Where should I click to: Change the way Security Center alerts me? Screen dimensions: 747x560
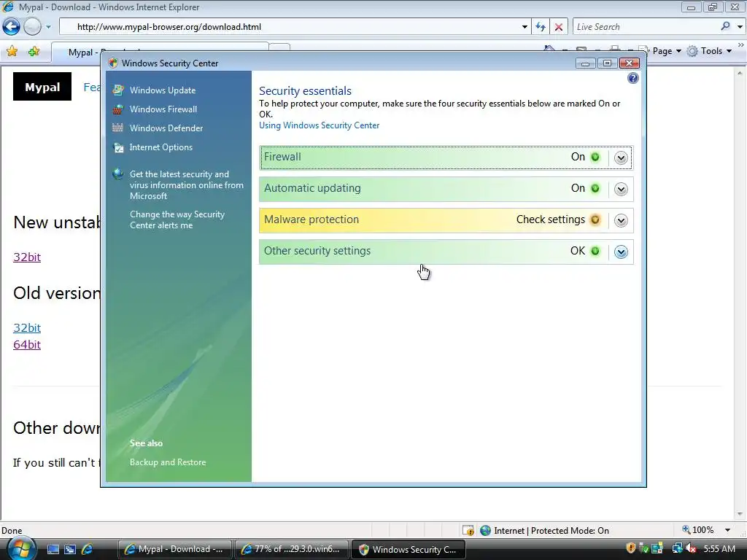(x=177, y=219)
